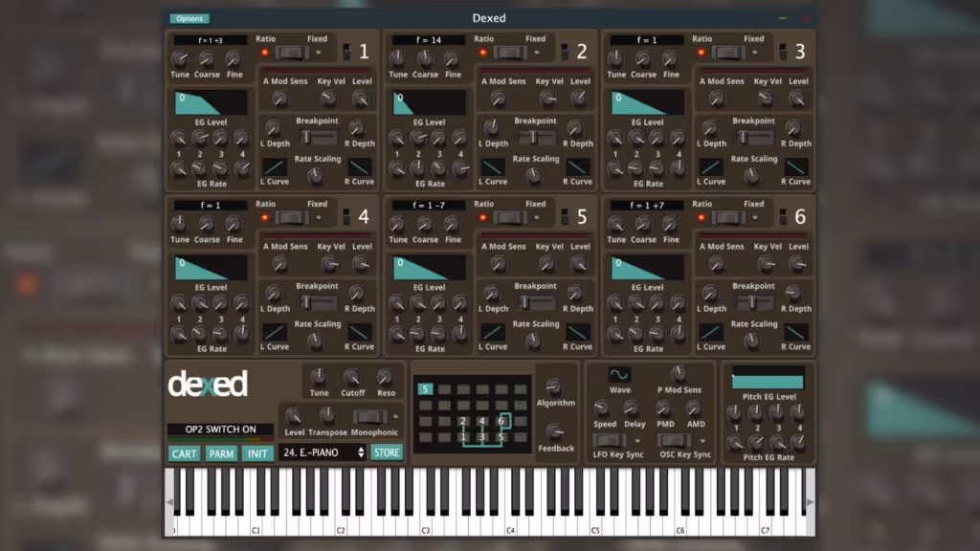Open the Options menu
Viewport: 980px width, 551px height.
[x=189, y=18]
